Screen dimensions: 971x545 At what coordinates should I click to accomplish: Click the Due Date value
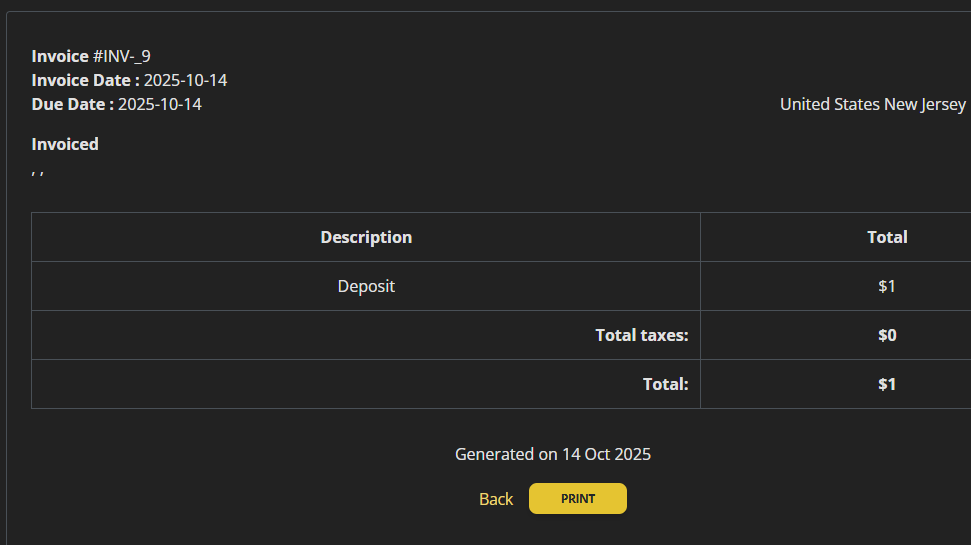(x=159, y=104)
